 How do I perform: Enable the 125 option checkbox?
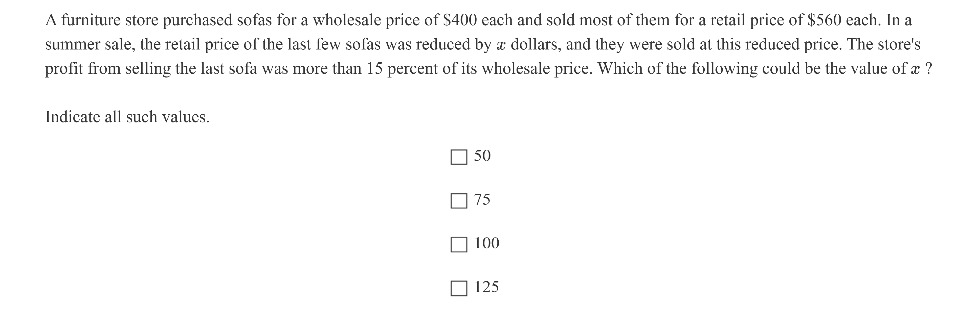click(x=459, y=288)
